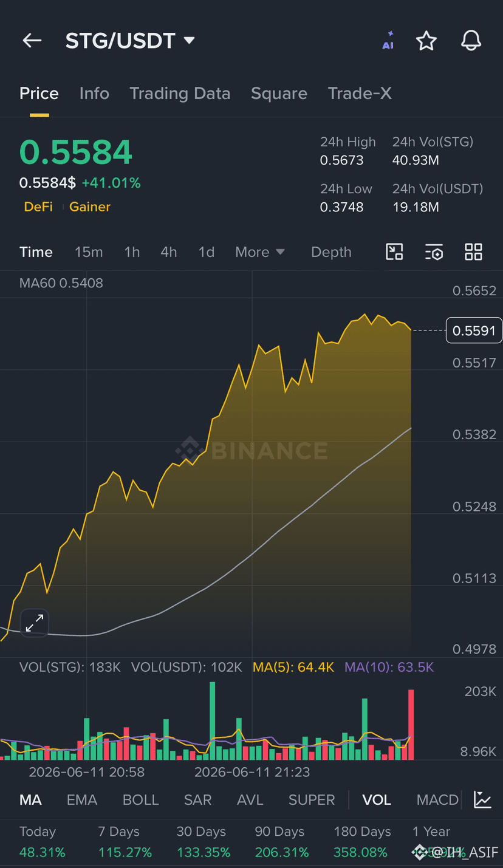
Task: Select the 15m interval
Action: tap(89, 252)
